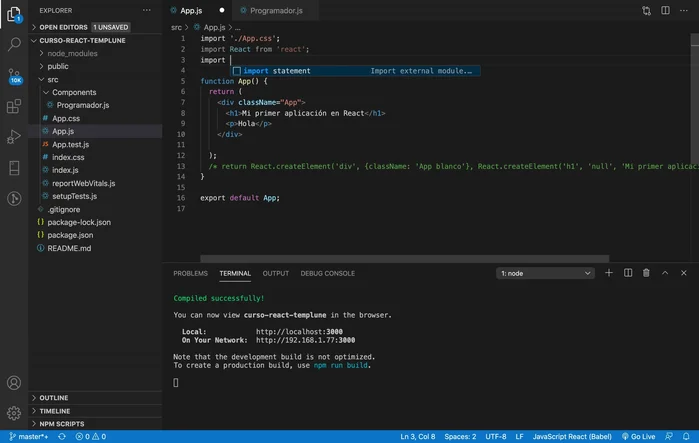Open the 1: node terminal dropdown
Image resolution: width=699 pixels, height=443 pixels.
point(545,273)
